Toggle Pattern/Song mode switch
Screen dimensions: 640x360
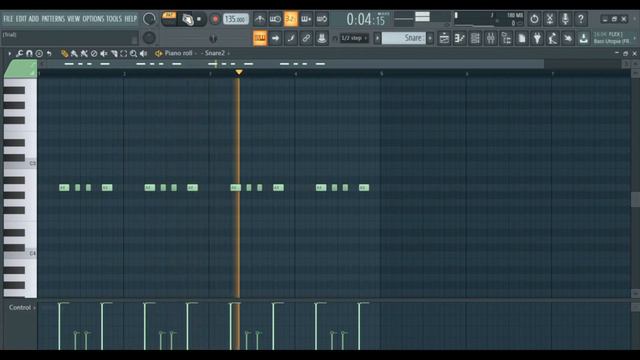point(169,19)
